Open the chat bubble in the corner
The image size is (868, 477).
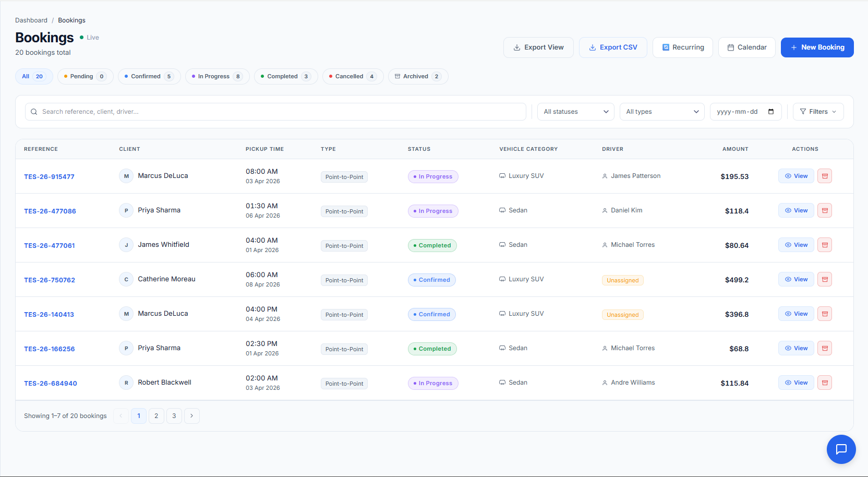click(841, 449)
